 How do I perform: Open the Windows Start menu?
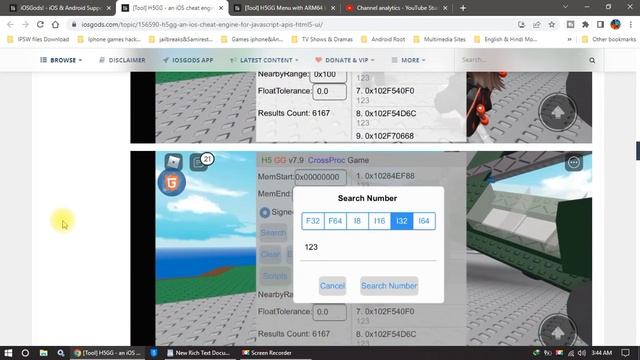coord(8,353)
